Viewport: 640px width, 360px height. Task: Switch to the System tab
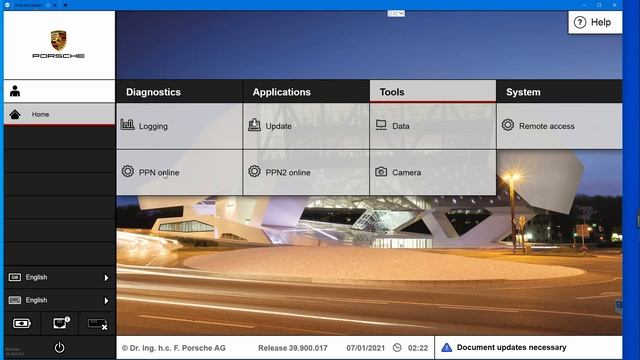[x=559, y=92]
